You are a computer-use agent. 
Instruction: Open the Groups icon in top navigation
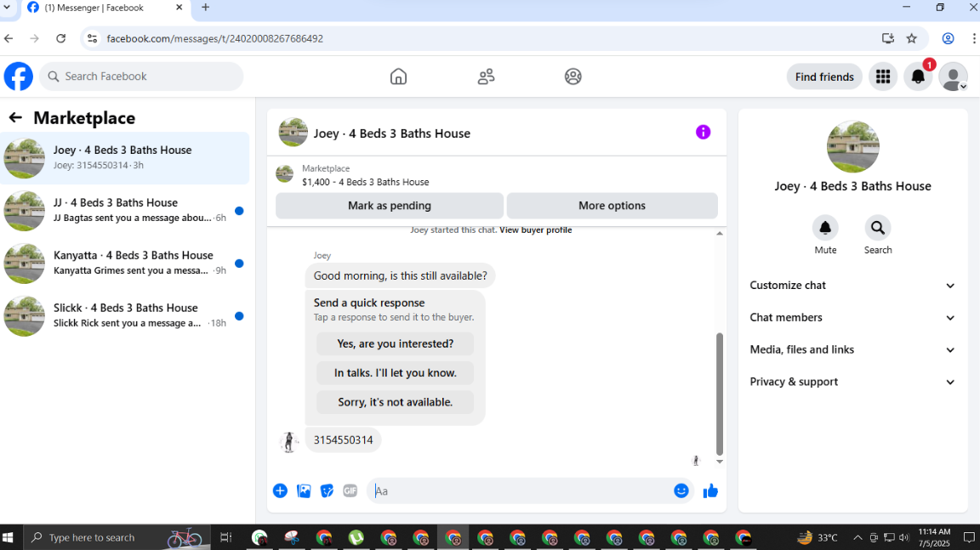click(573, 77)
